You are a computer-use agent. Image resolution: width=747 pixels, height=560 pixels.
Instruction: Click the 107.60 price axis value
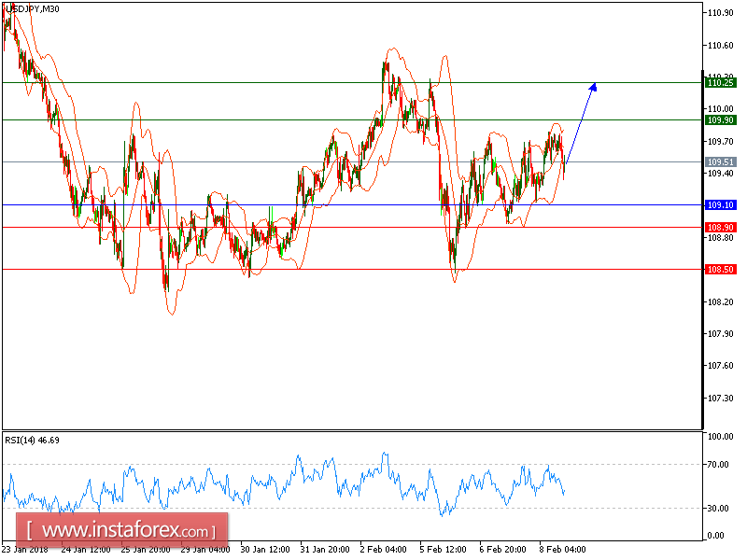point(720,366)
